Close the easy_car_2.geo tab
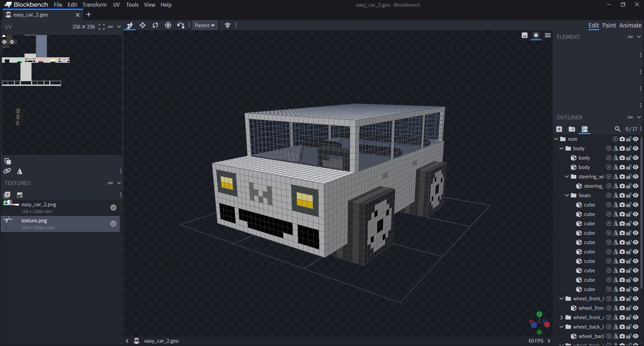 point(77,15)
